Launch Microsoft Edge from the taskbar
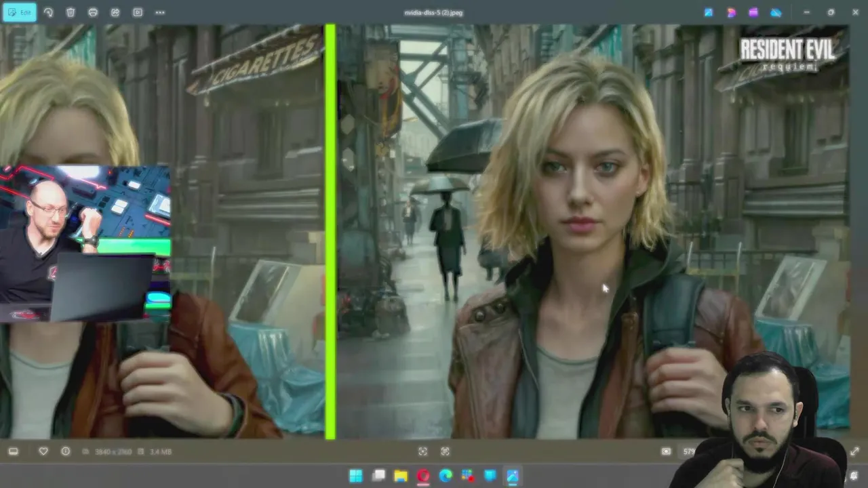The height and width of the screenshot is (488, 868). point(446,476)
